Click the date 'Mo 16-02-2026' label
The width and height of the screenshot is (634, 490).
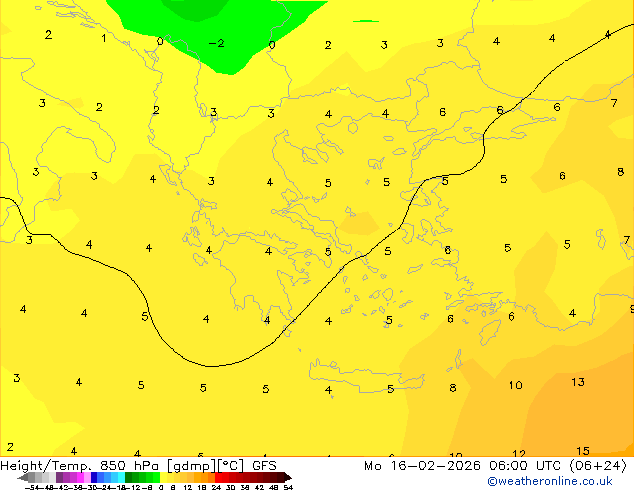pyautogui.click(x=422, y=466)
